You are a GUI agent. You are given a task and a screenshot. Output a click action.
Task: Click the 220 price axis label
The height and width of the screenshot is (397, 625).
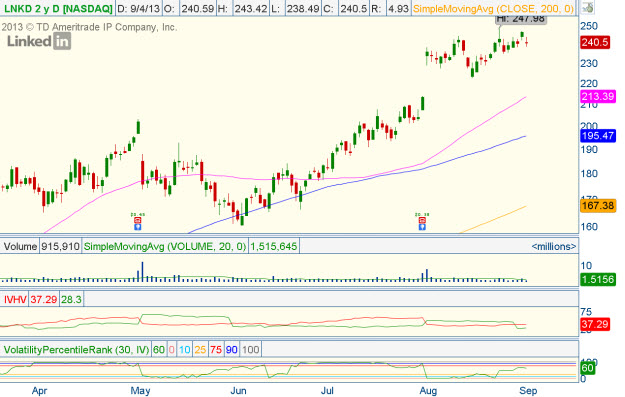[x=589, y=83]
